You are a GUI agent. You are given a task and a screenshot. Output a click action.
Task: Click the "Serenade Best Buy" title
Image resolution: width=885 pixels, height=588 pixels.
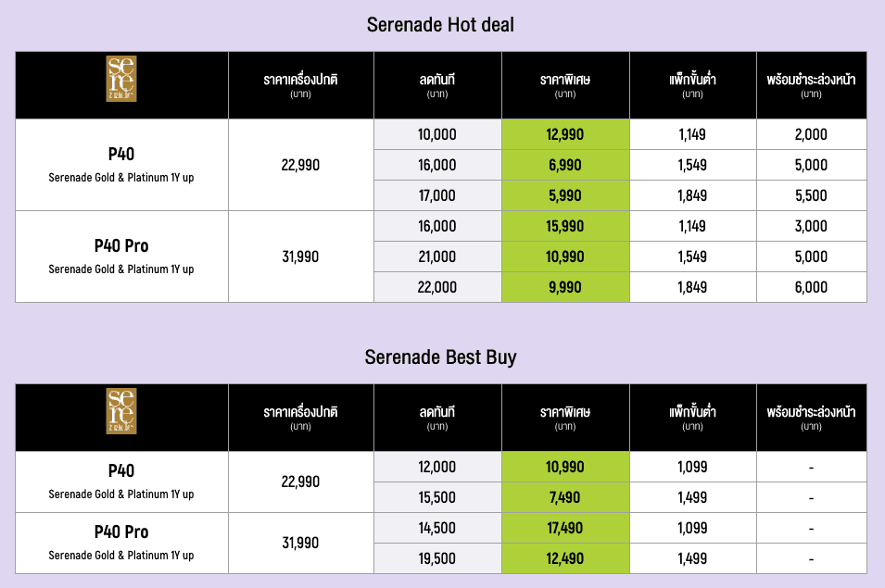tap(440, 357)
